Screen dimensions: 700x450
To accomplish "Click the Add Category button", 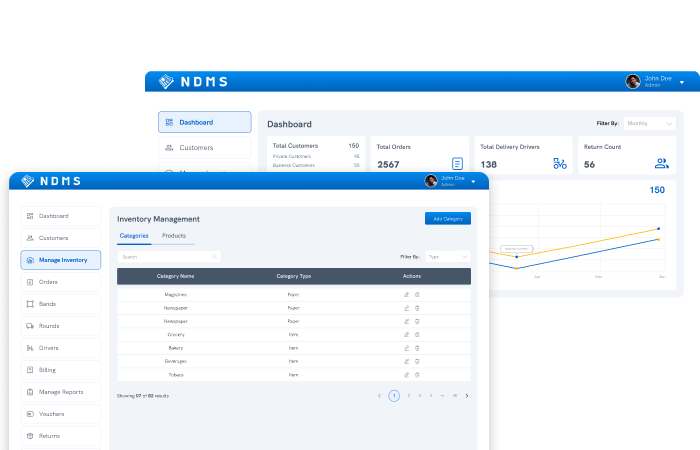I will pyautogui.click(x=447, y=218).
